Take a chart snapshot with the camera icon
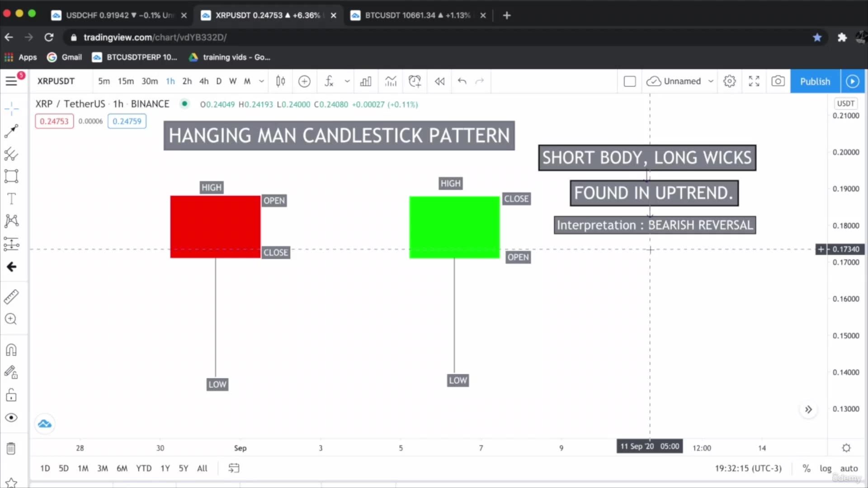 [778, 81]
